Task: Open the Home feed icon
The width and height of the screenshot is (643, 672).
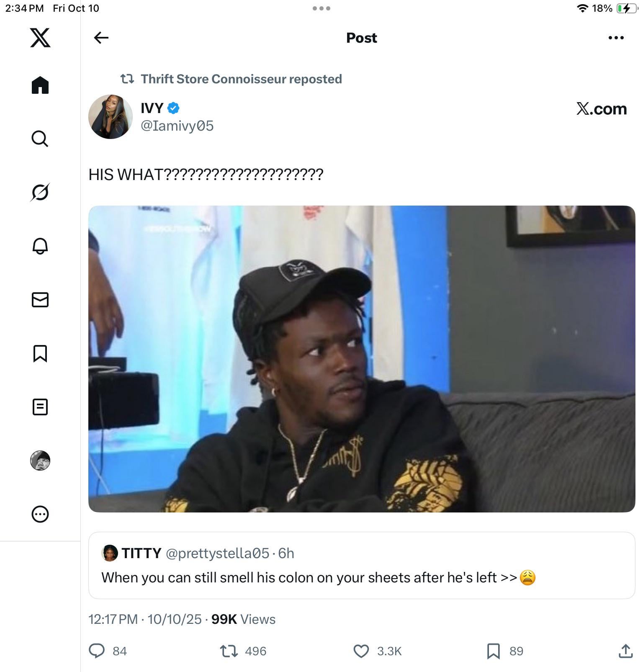Action: click(x=40, y=85)
